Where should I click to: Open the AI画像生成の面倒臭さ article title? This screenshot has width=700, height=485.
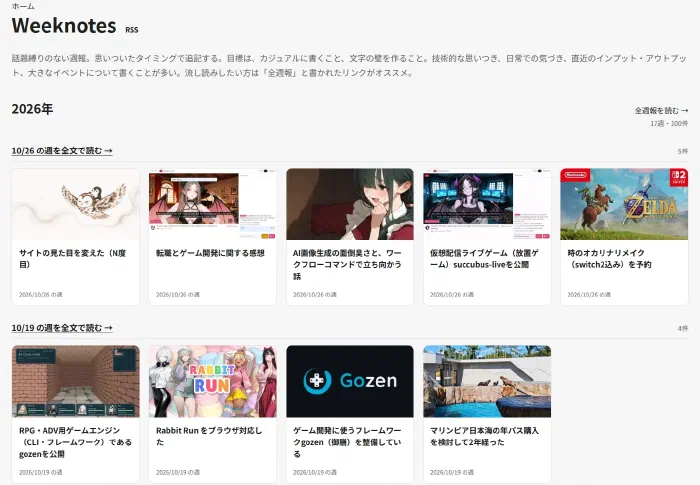pos(347,264)
